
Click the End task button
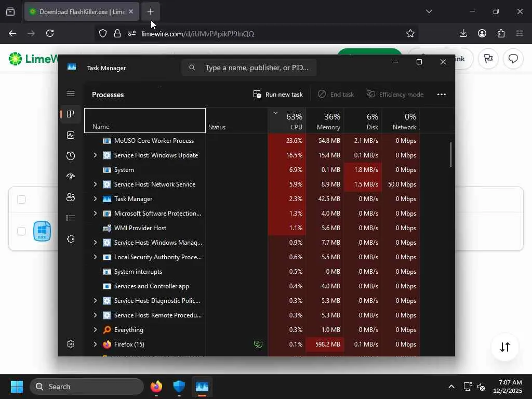point(336,95)
